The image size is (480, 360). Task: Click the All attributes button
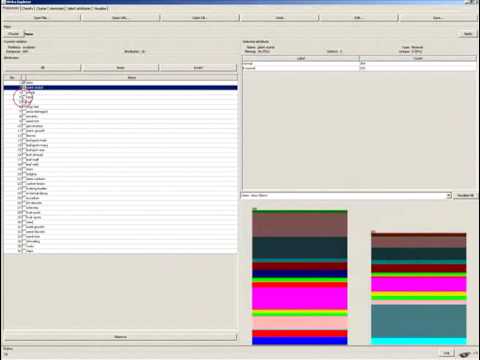(42, 68)
